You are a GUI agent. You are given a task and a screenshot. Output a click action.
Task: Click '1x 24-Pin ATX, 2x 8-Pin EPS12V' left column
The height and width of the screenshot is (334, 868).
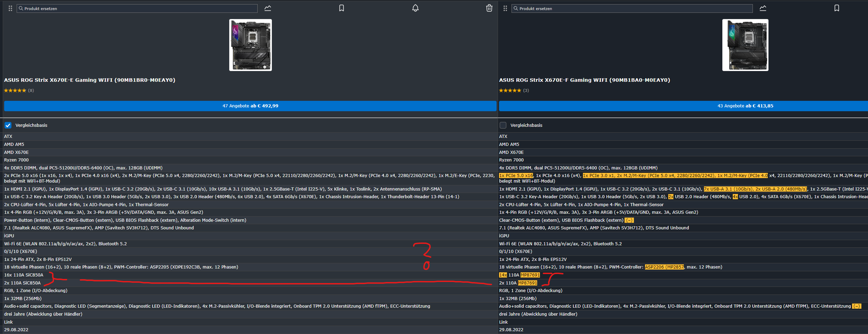[38, 259]
